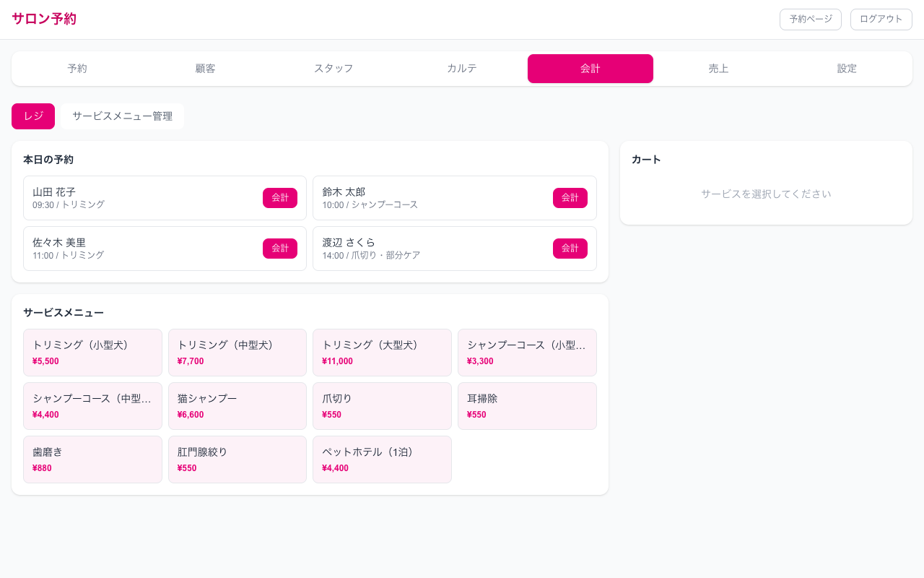This screenshot has height=578, width=924.
Task: Open the 設定 tab
Action: pyautogui.click(x=847, y=69)
